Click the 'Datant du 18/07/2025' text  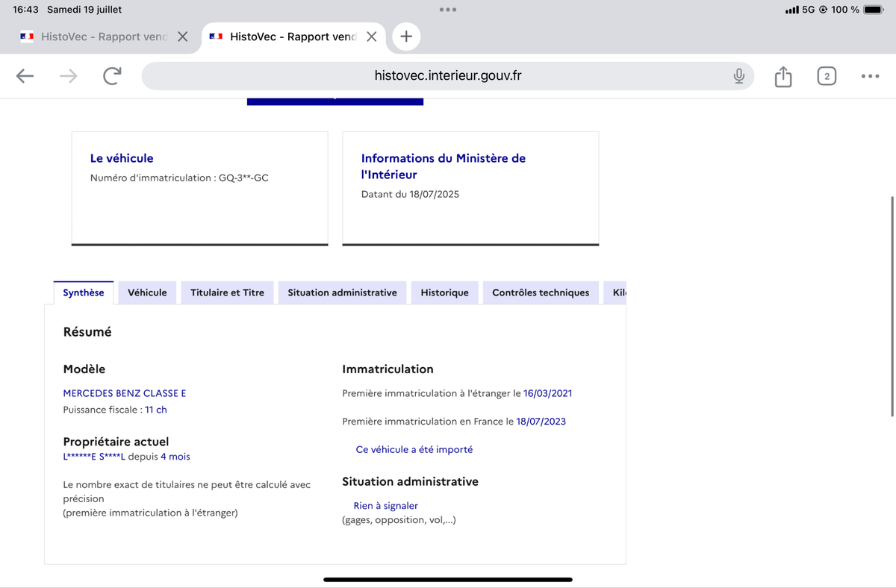(410, 194)
